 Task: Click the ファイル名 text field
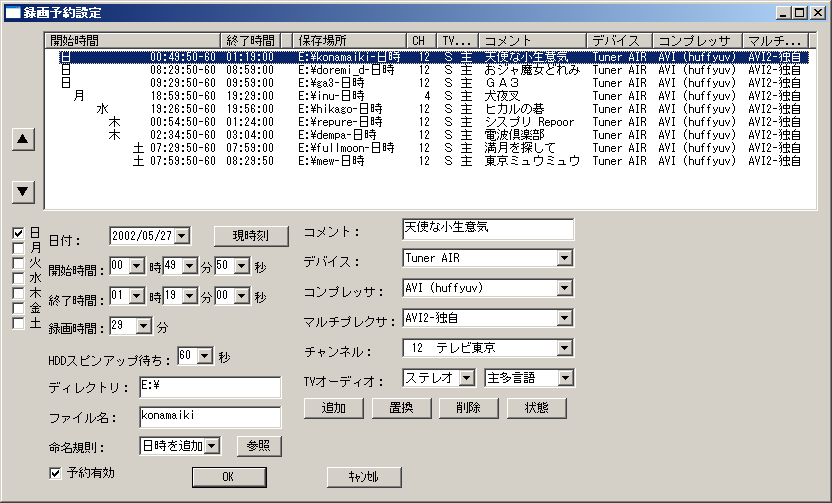[210, 417]
